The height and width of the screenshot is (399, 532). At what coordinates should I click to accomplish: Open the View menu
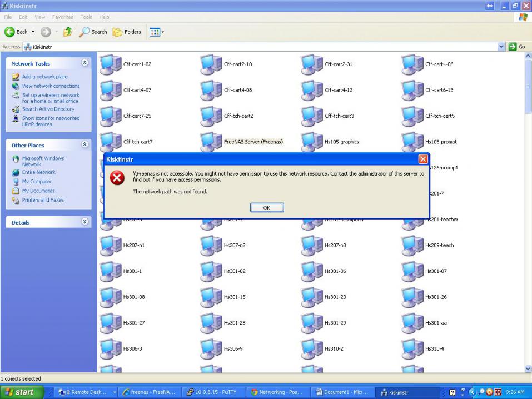(x=39, y=17)
